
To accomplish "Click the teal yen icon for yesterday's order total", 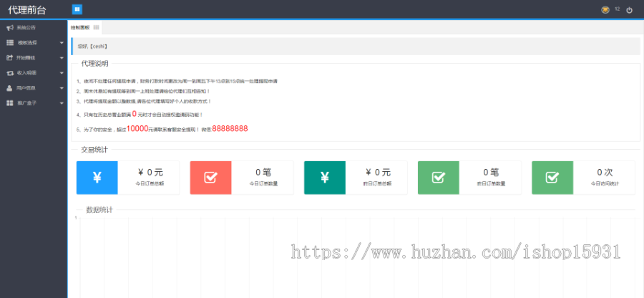I will click(x=325, y=178).
